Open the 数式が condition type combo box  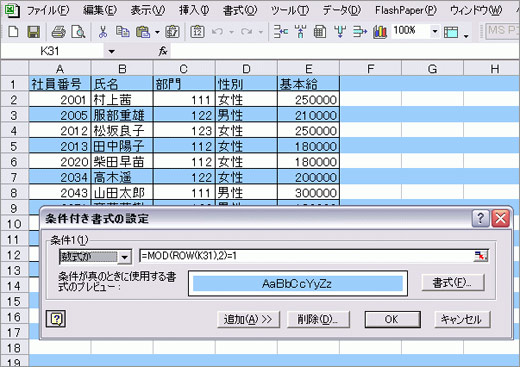(95, 257)
